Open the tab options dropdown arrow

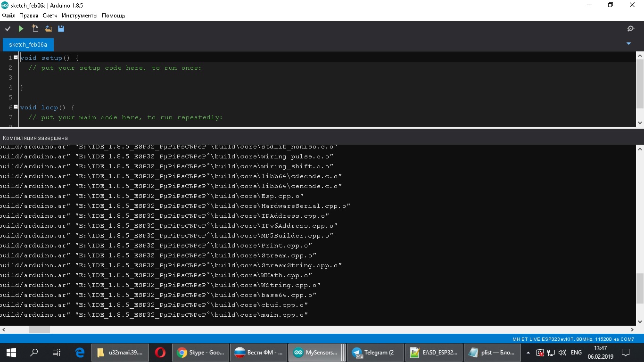tap(628, 43)
